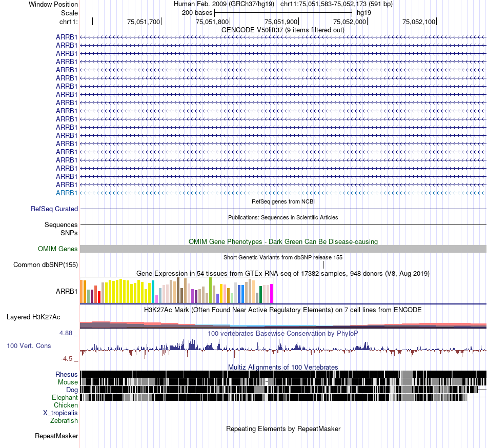Image resolution: width=487 pixels, height=448 pixels.
Task: Click the -4.5 PhyloP lower limit value
Action: point(67,359)
